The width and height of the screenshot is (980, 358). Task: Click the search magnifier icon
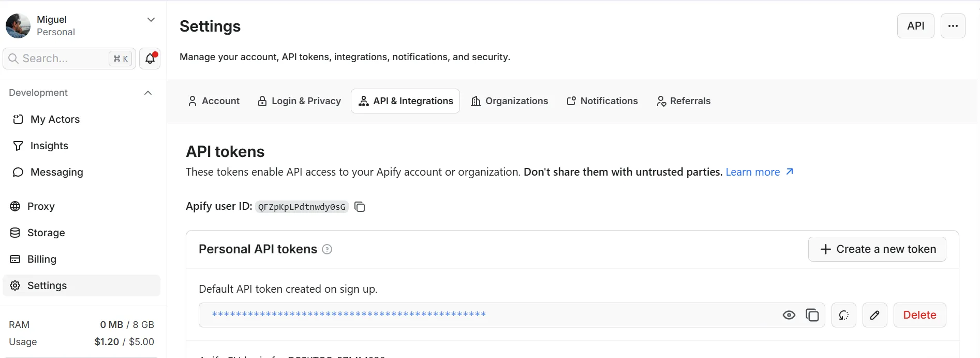(x=13, y=59)
